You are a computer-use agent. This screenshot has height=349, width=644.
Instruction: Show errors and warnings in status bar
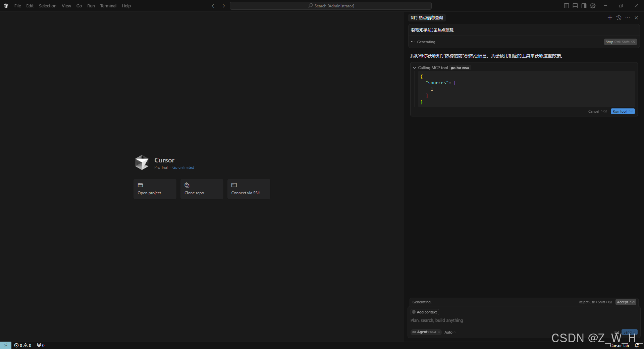coord(23,345)
